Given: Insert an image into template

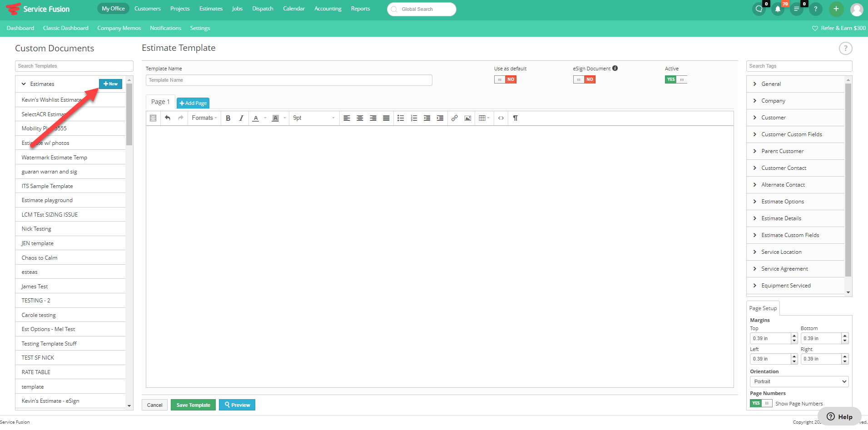Looking at the screenshot, I should click(x=468, y=118).
